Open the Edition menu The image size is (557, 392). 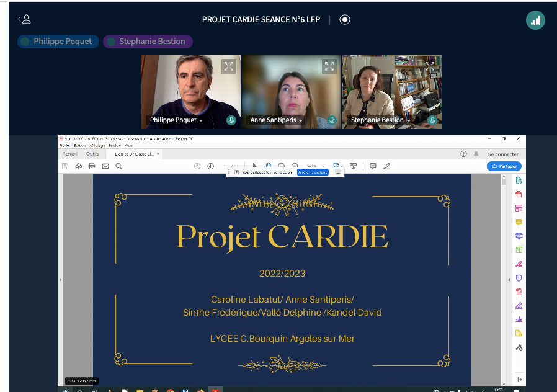80,145
